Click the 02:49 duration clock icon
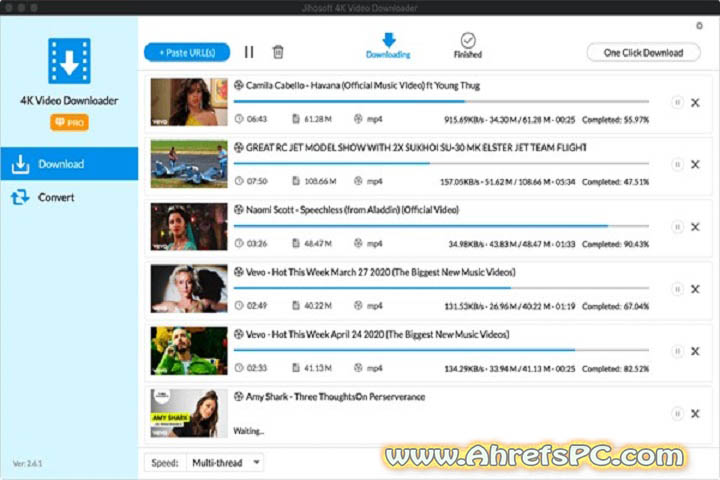Image resolution: width=720 pixels, height=480 pixels. (239, 305)
